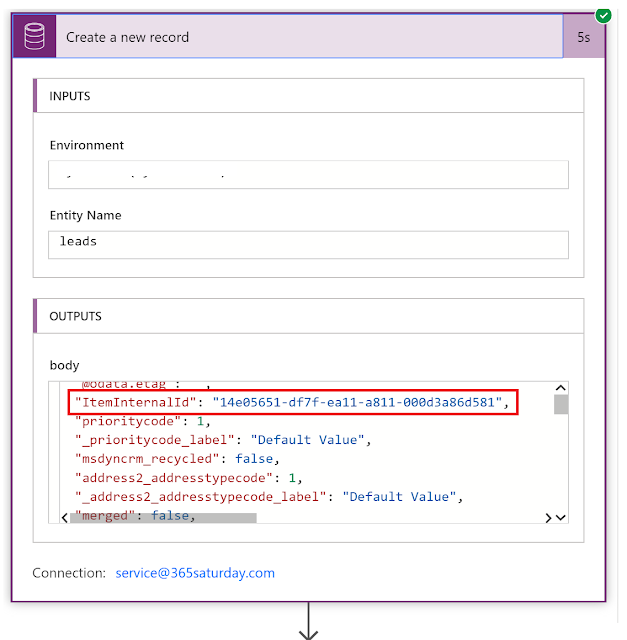Click the horizontal scroll left arrow
Viewport: 627px width, 640px height.
click(64, 518)
